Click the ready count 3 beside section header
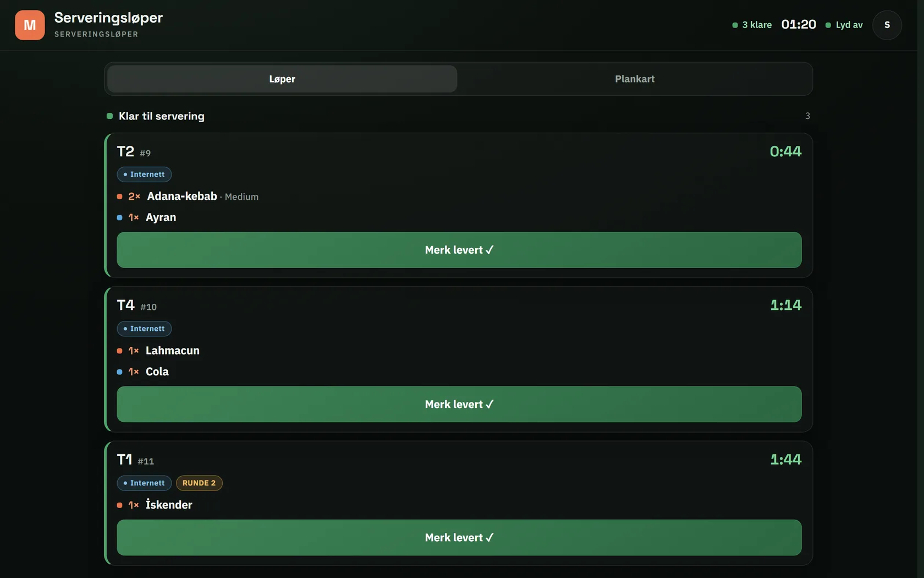The height and width of the screenshot is (578, 924). tap(807, 116)
